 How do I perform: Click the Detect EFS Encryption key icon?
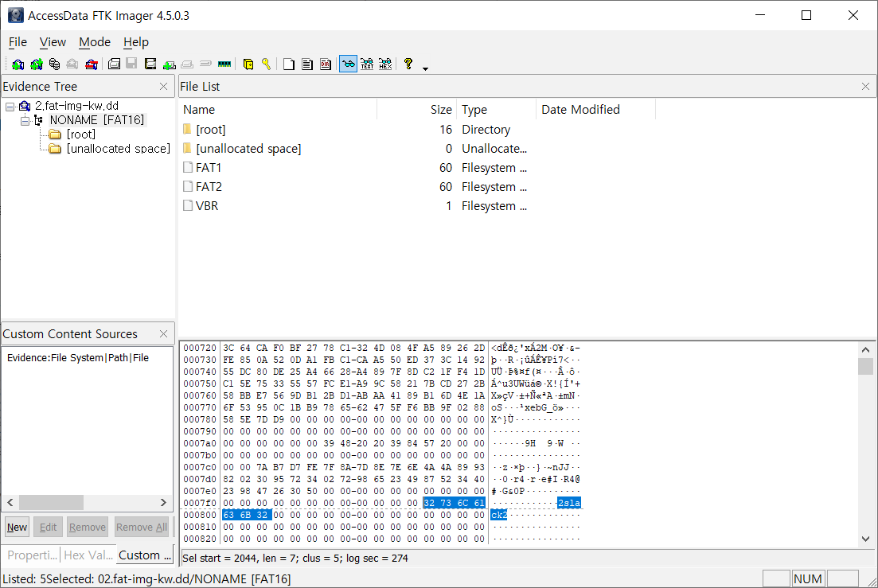pyautogui.click(x=267, y=64)
